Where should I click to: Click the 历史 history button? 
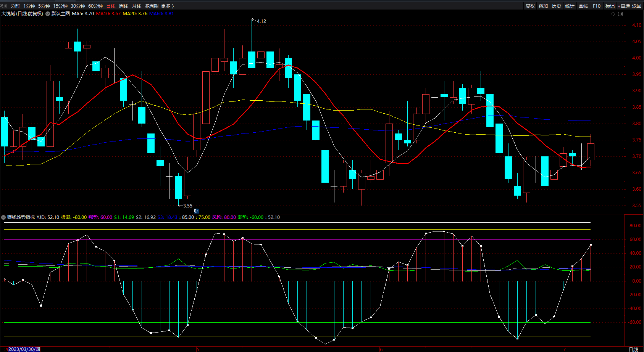tap(556, 6)
